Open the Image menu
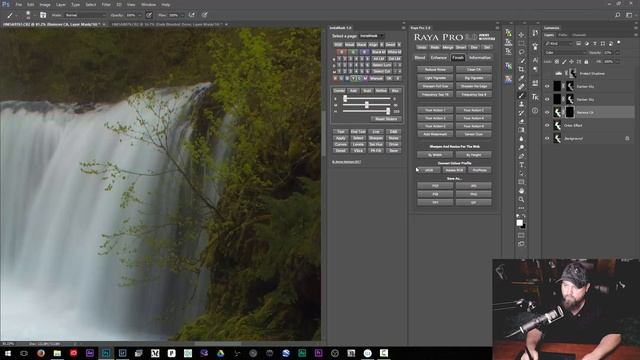The width and height of the screenshot is (640, 360). click(x=45, y=4)
